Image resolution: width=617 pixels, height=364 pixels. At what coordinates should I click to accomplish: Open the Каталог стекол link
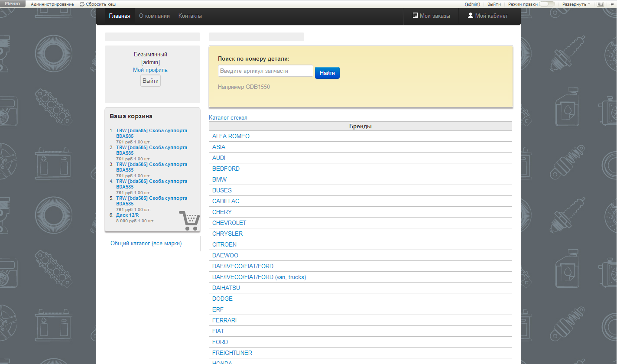228,117
